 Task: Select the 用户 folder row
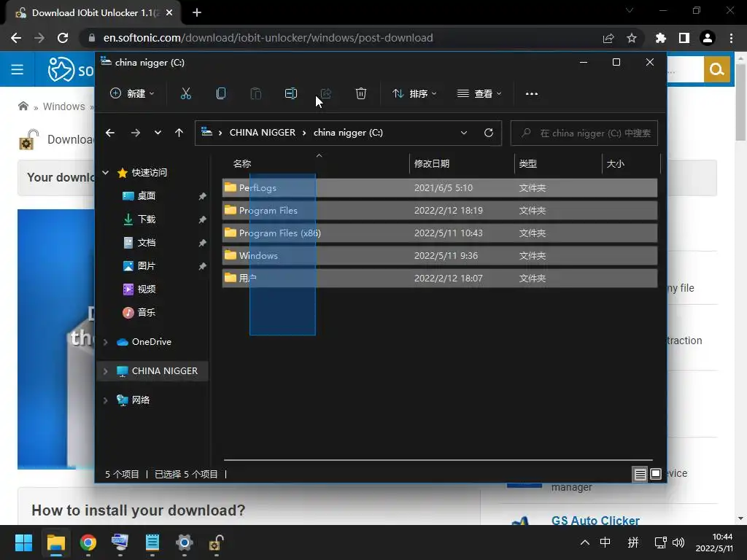pos(440,278)
